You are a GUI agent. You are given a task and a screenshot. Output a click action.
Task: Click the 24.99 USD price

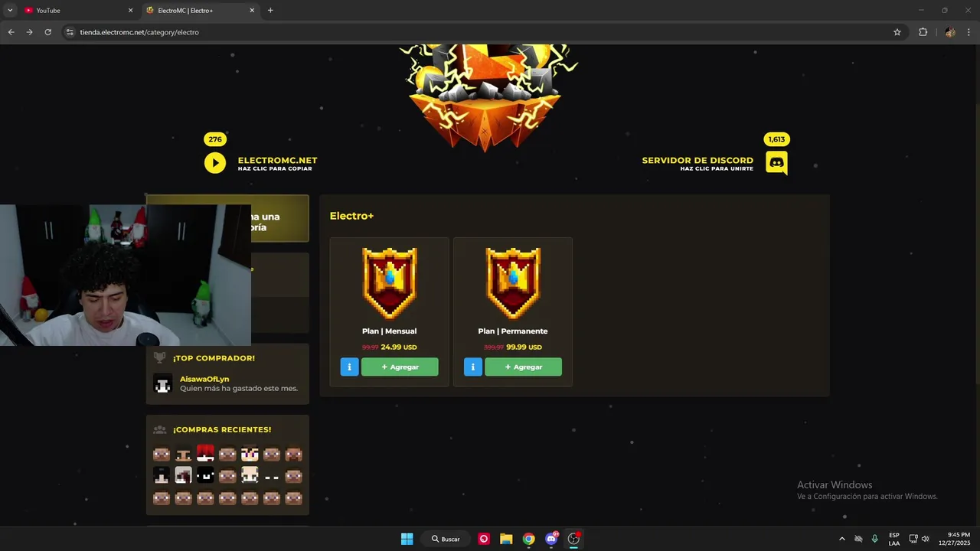(x=399, y=347)
